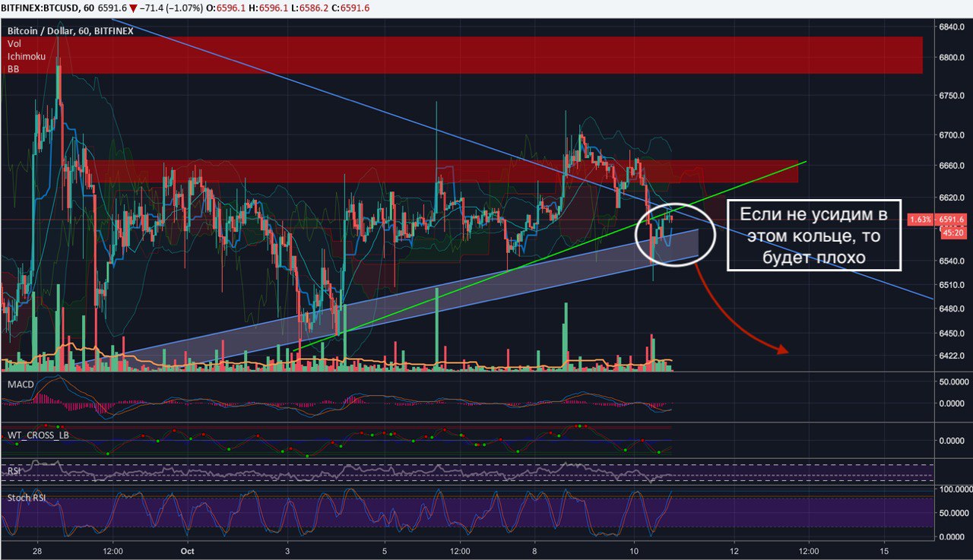Open the BB indicator legend entry
Image resolution: width=973 pixels, height=560 pixels.
(x=14, y=69)
